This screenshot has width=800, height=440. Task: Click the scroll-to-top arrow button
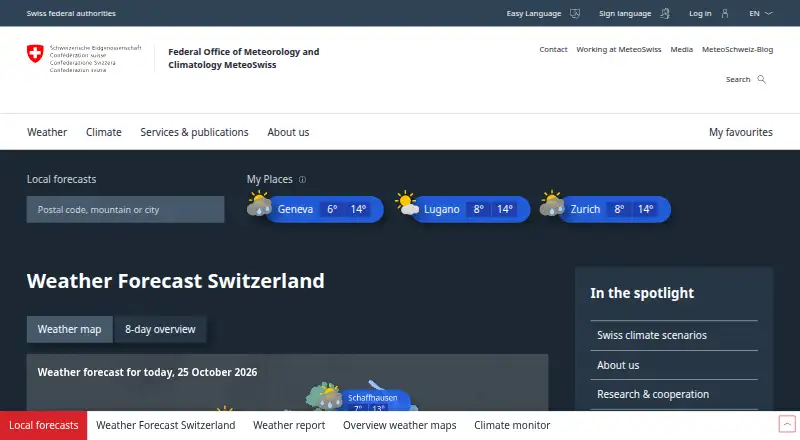coord(787,424)
